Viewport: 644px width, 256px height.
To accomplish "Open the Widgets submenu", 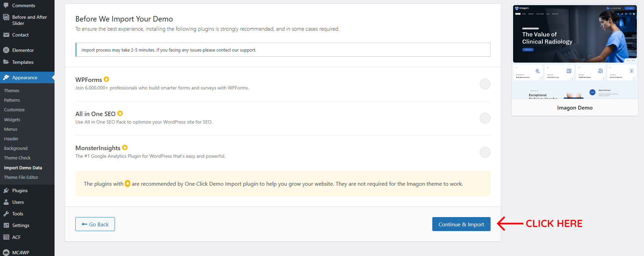I will pos(12,119).
